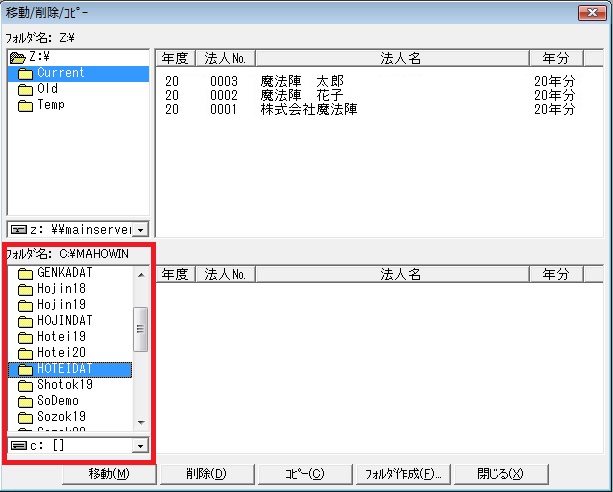Click the ｺﾋﾟｰ(C) button
613x492 pixels.
pos(303,473)
